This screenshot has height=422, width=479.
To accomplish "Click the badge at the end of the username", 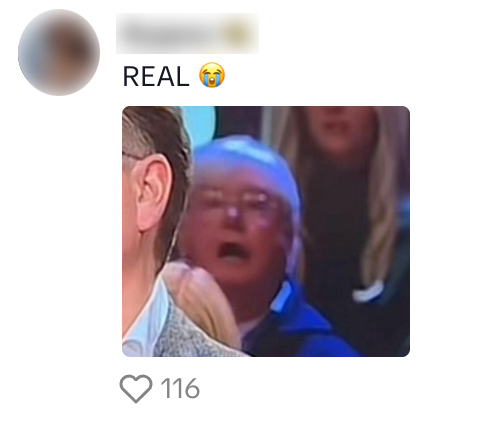I will (236, 34).
